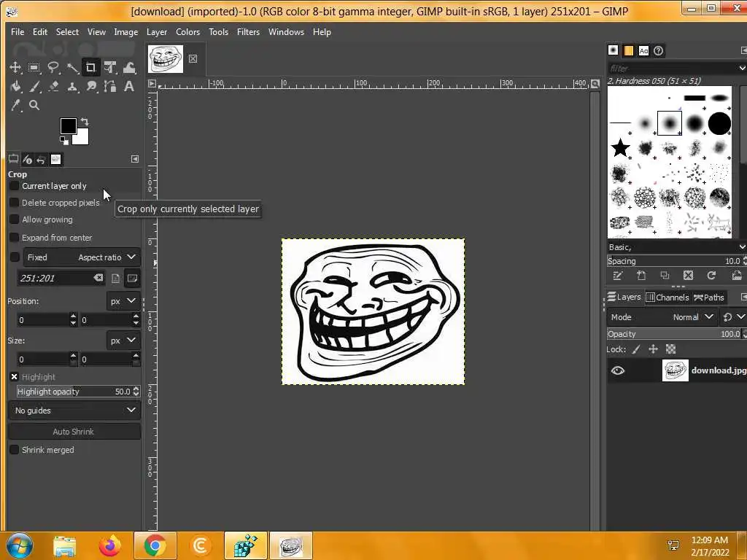Viewport: 747px width, 560px height.
Task: Open the File menu
Action: coord(18,32)
